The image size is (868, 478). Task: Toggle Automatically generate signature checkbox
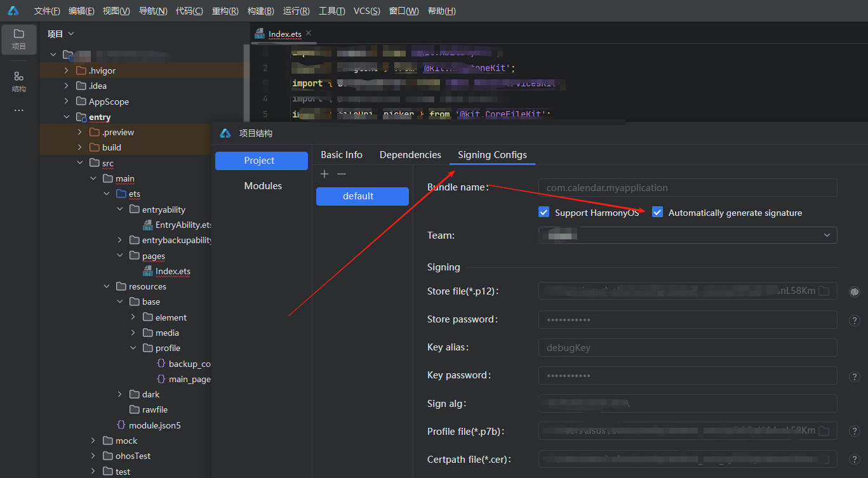[x=657, y=213]
